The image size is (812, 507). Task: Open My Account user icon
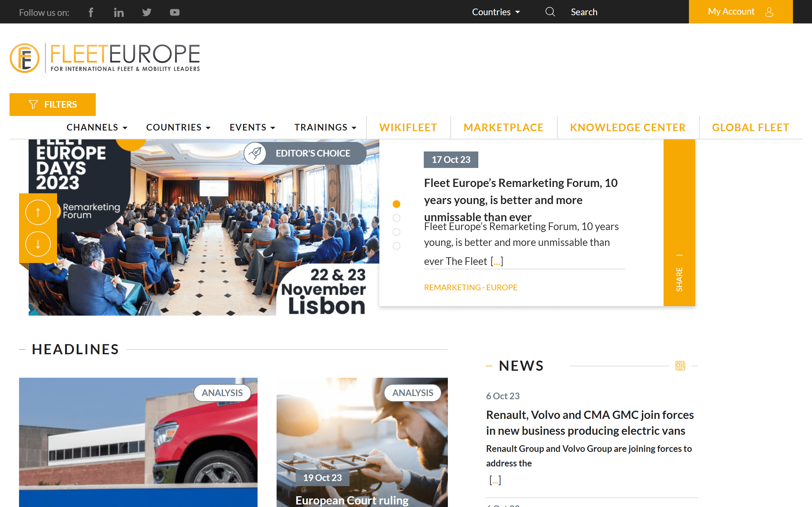[768, 12]
